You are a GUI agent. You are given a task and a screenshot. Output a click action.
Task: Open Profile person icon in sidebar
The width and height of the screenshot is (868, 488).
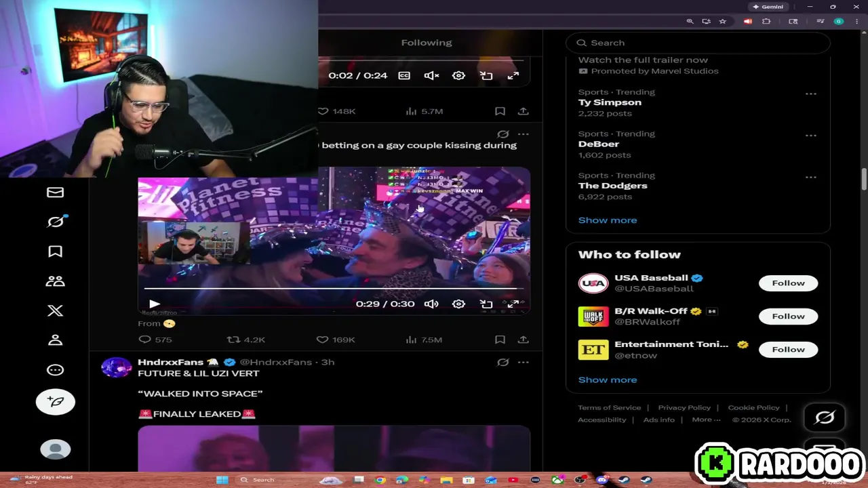click(x=55, y=340)
